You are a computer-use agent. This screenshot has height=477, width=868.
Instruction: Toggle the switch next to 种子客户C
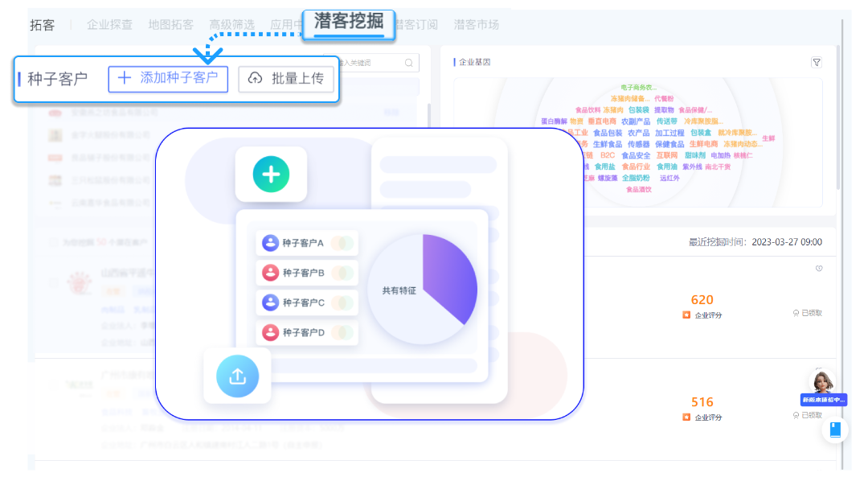[341, 303]
